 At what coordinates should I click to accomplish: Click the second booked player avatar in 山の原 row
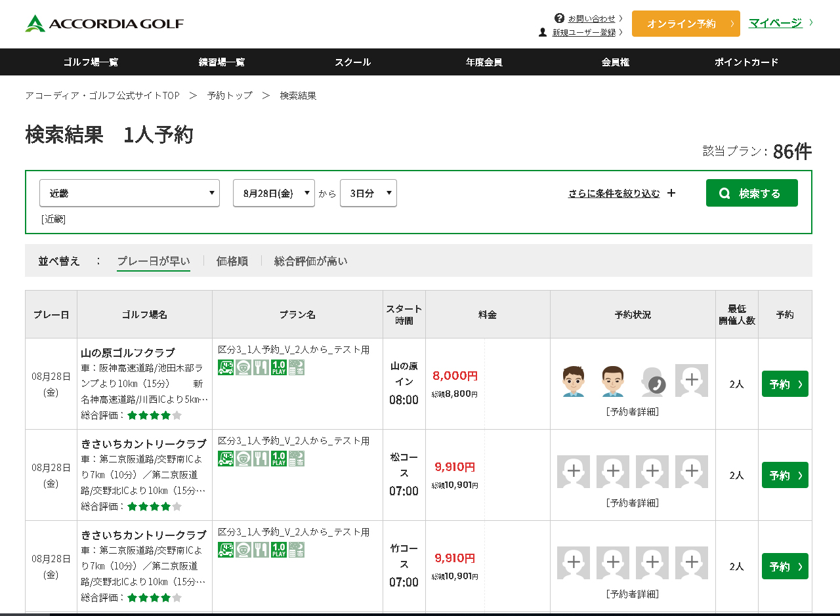click(613, 380)
